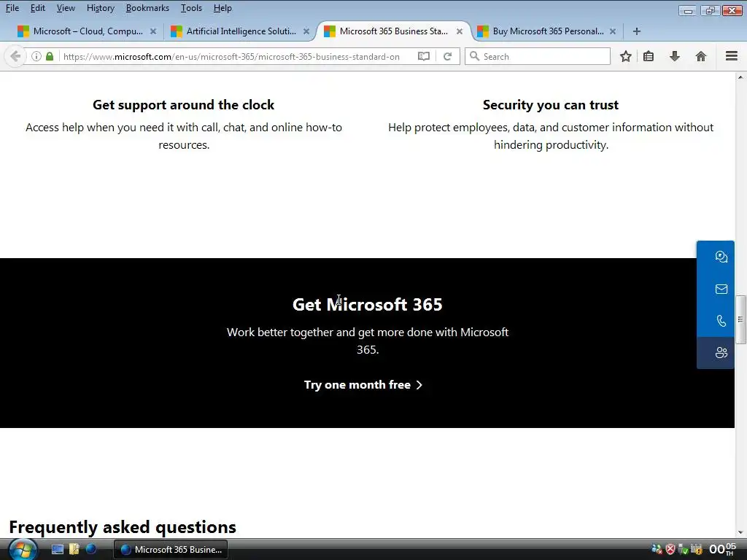Image resolution: width=747 pixels, height=560 pixels.
Task: Open the Downloads arrow icon
Action: [675, 56]
